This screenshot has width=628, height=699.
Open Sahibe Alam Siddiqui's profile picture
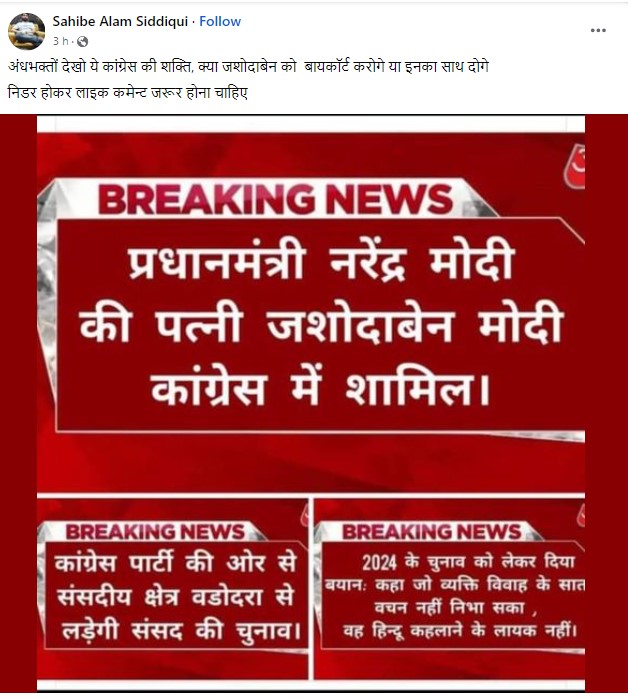(27, 31)
